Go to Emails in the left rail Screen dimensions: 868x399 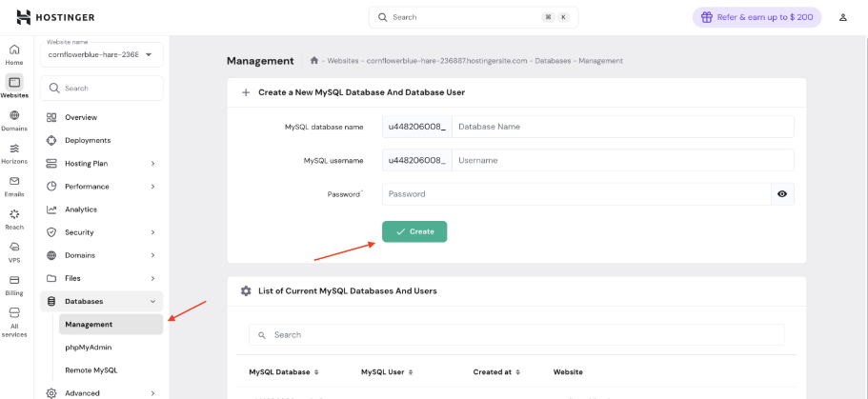point(14,186)
